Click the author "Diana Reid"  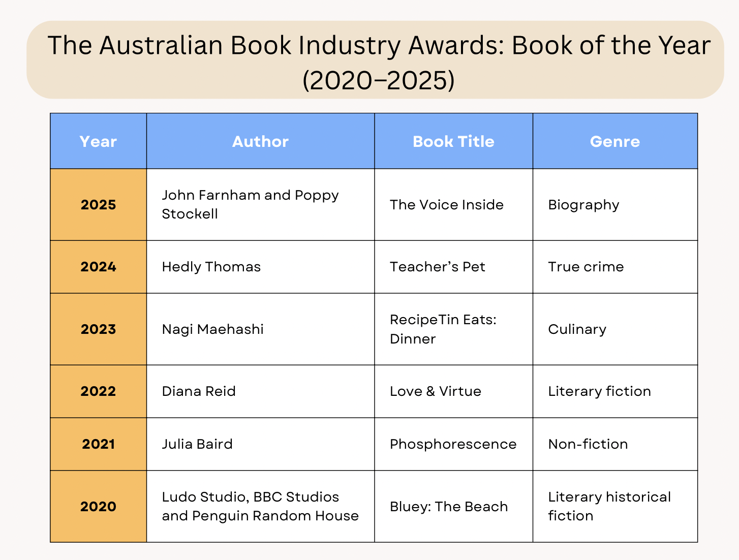(199, 391)
